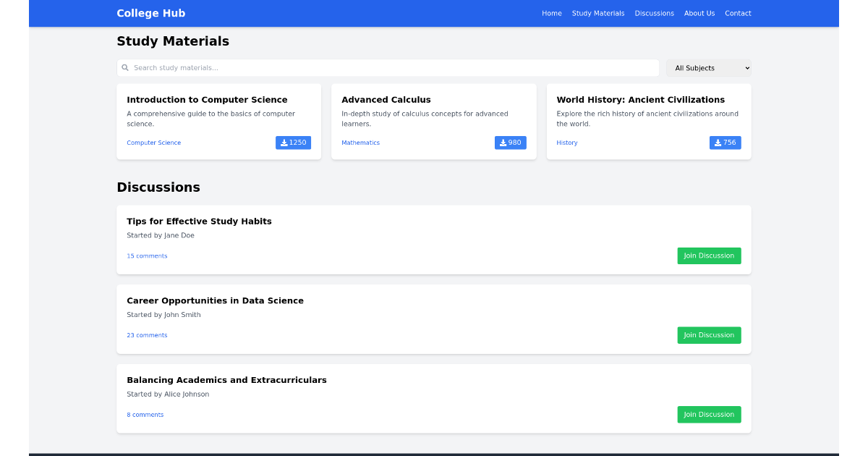The height and width of the screenshot is (456, 868).
Task: Open the History subject tag
Action: pos(567,143)
